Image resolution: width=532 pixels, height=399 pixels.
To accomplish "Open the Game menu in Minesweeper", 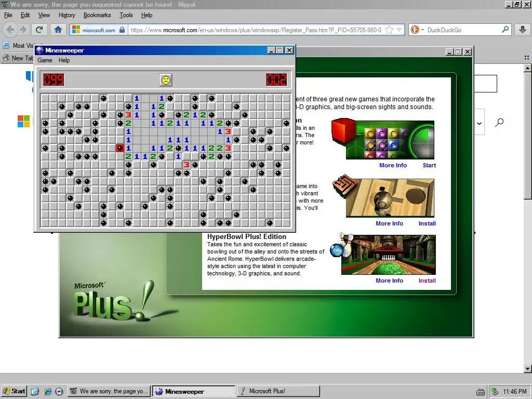I will point(45,60).
